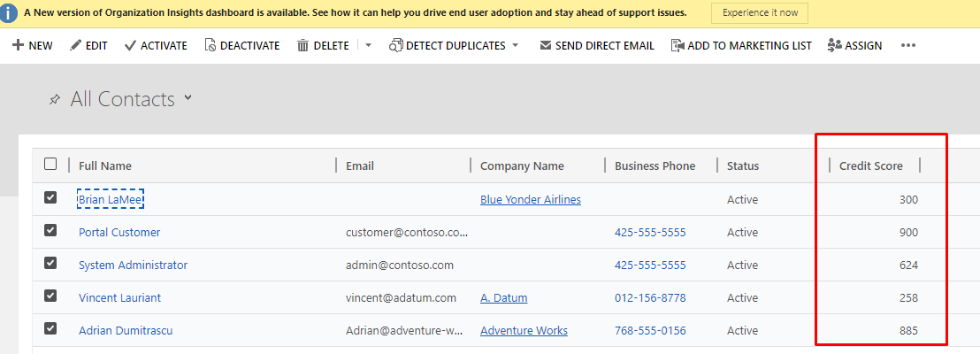
Task: Open the more commands ellipsis menu
Action: pyautogui.click(x=907, y=45)
